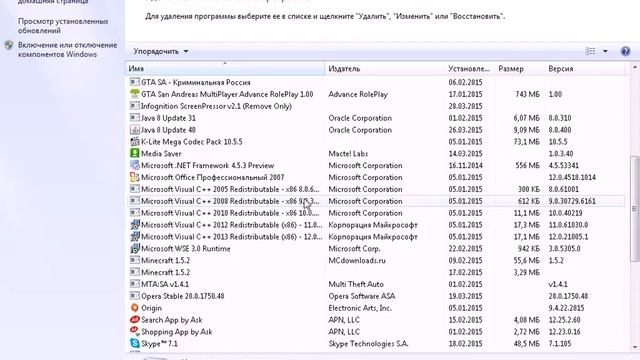
Task: Click the GTA SA Криминальная Россия program icon
Action: pos(135,82)
